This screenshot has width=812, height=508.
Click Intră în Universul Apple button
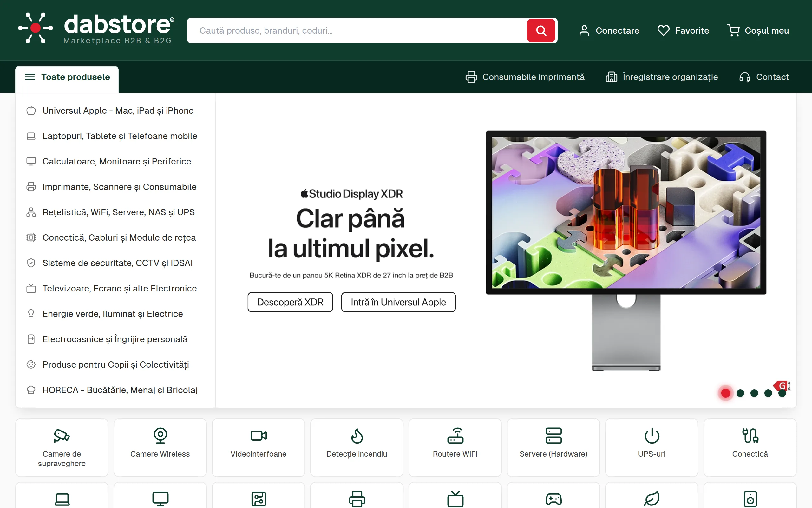pyautogui.click(x=398, y=302)
